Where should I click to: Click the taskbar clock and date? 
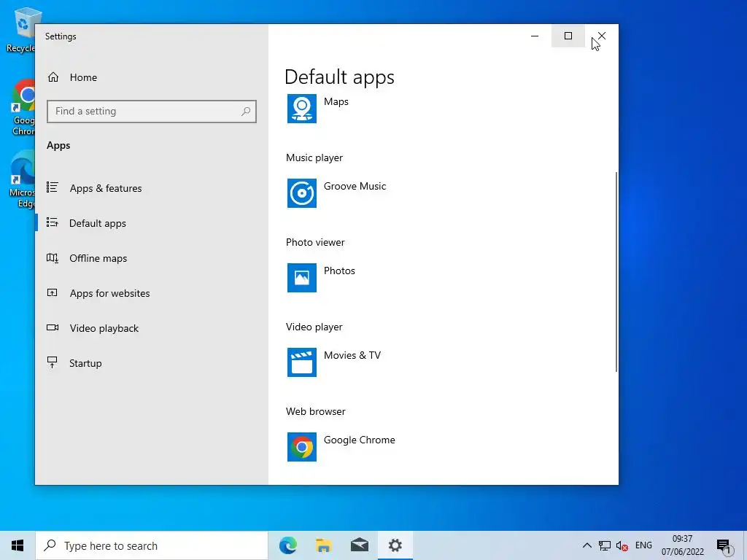click(682, 545)
